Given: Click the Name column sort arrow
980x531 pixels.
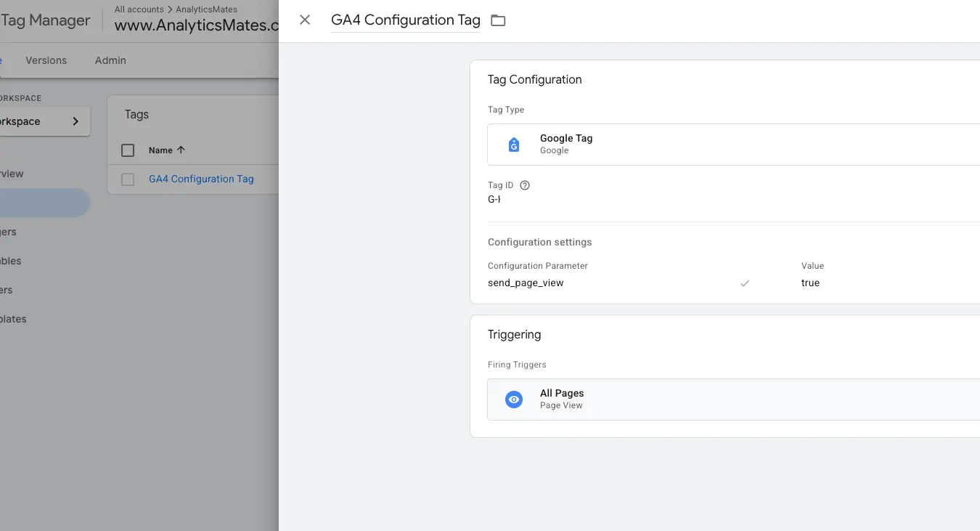Looking at the screenshot, I should click(x=181, y=150).
